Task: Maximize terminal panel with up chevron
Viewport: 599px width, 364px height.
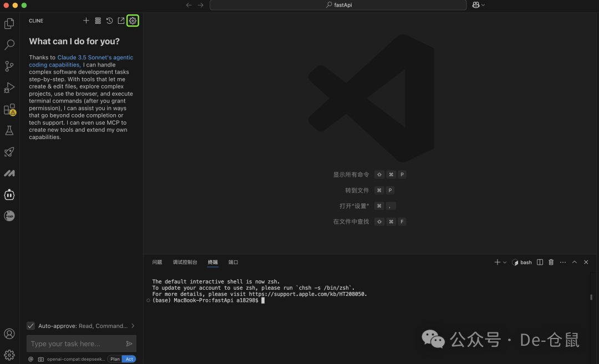Action: 575,262
